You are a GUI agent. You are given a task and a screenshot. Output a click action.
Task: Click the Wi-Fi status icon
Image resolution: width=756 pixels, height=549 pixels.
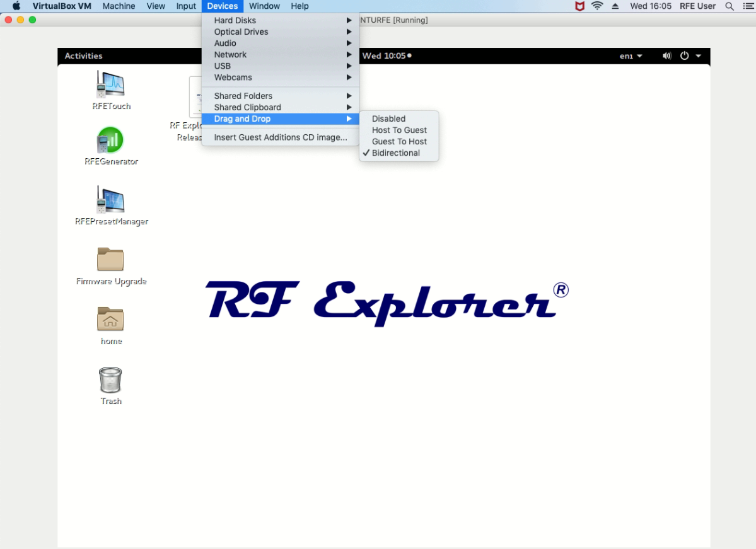point(597,6)
